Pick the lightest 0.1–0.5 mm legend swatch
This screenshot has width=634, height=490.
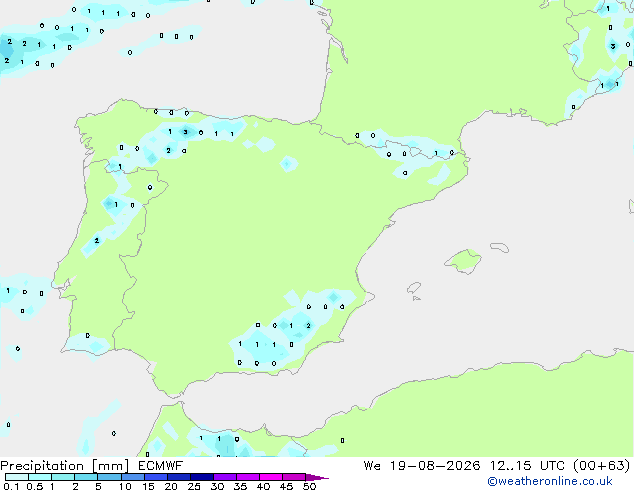tap(17, 477)
